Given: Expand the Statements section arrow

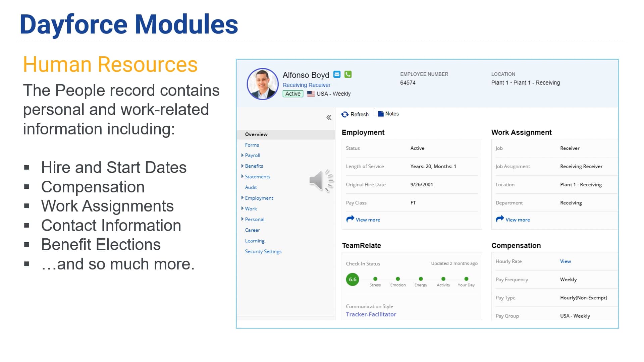Looking at the screenshot, I should pyautogui.click(x=243, y=176).
